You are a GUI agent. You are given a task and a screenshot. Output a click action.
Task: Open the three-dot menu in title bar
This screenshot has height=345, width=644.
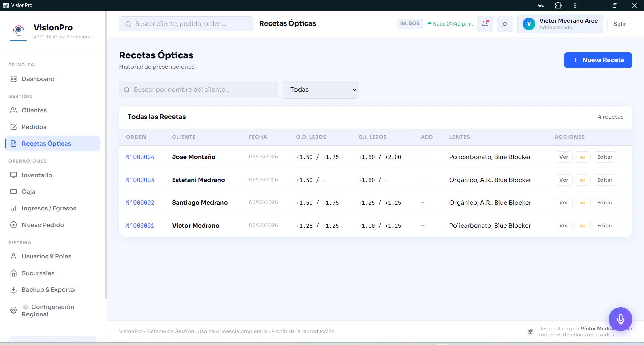(x=575, y=5)
